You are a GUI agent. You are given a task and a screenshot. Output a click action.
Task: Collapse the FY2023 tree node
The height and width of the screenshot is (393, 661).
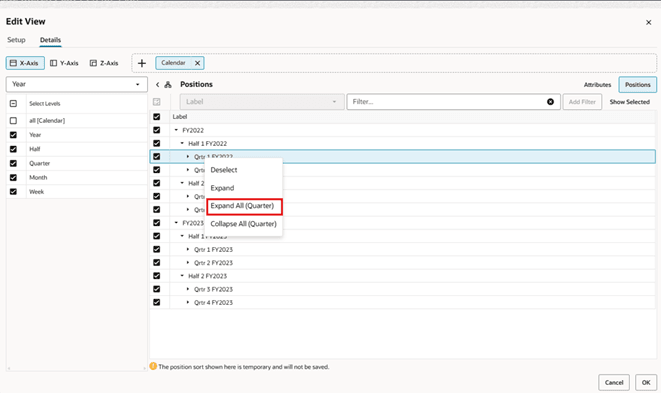pos(176,223)
